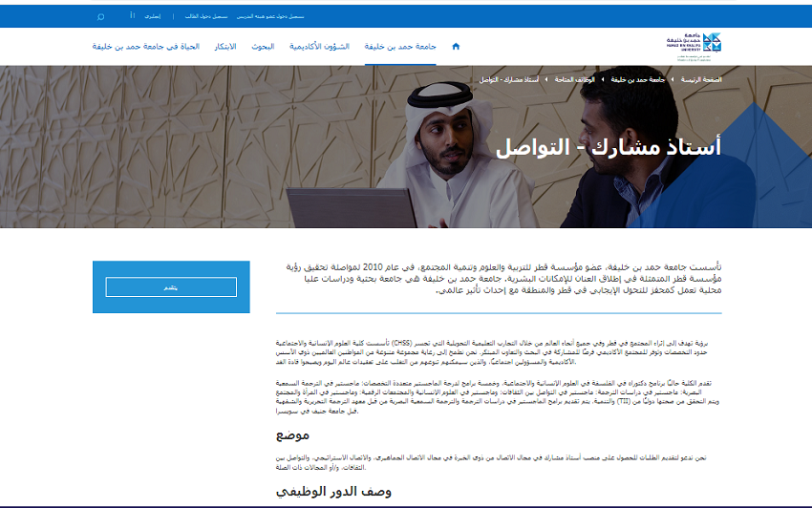Image resolution: width=812 pixels, height=508 pixels.
Task: Open جامعة حمد بن خليفة menu
Action: [400, 46]
